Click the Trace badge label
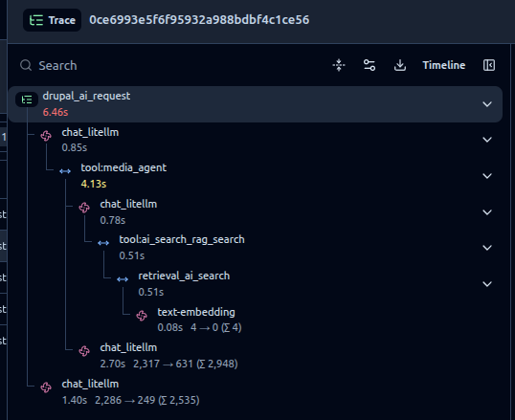 pos(52,20)
